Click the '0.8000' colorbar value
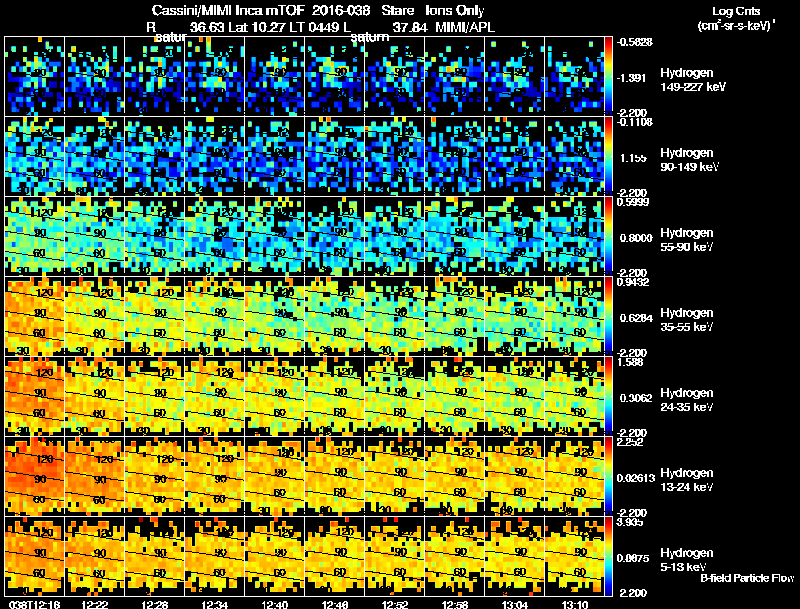800x609 pixels. click(636, 238)
